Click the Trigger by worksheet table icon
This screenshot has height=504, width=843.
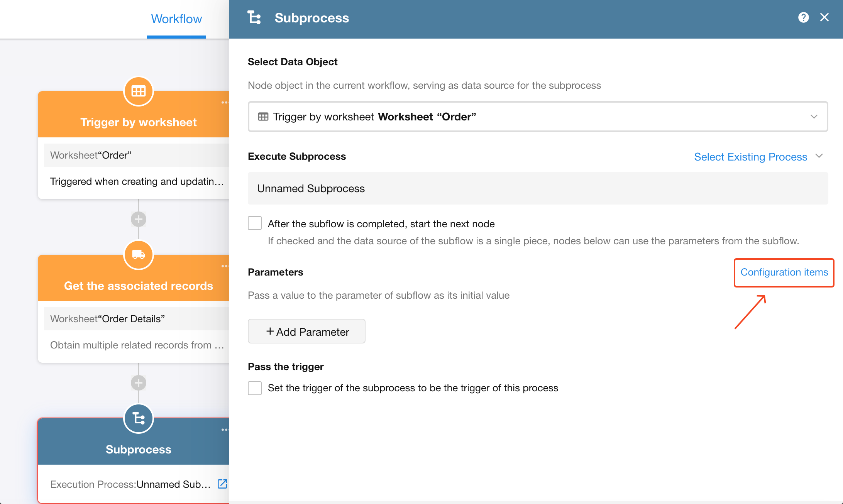point(139,91)
